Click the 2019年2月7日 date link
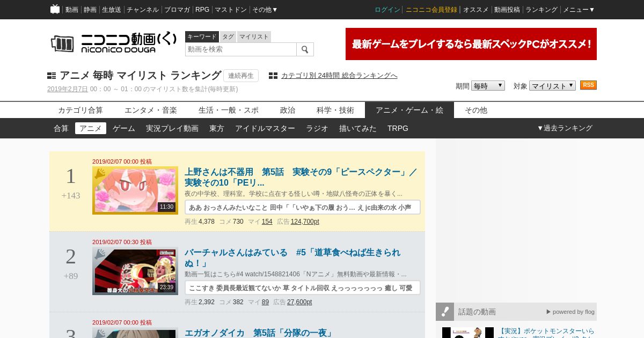644x338 pixels. pos(68,89)
